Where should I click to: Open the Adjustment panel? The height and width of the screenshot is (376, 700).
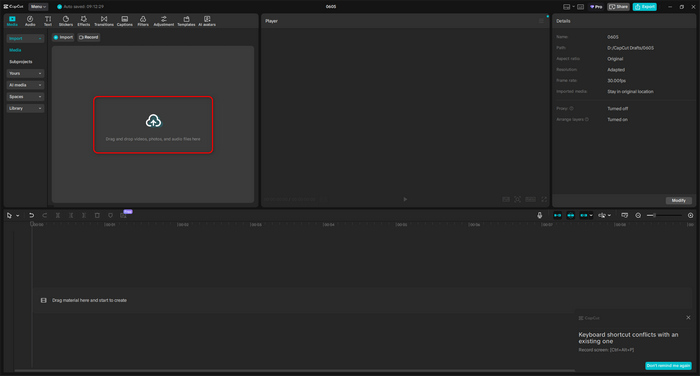point(163,21)
